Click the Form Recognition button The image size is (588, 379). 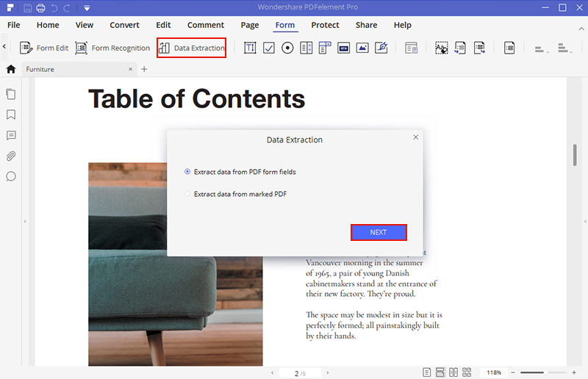[x=112, y=48]
